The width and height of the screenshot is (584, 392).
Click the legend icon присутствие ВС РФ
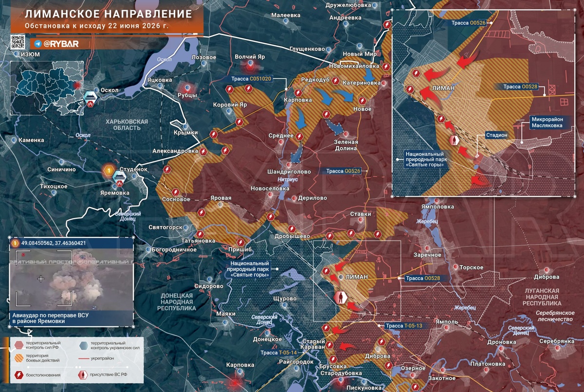pyautogui.click(x=83, y=375)
